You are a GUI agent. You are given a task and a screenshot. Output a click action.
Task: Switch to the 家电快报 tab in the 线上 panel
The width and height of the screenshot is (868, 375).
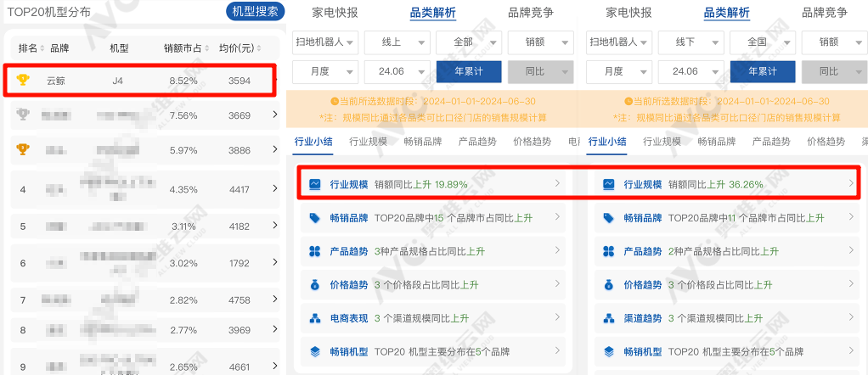click(335, 13)
